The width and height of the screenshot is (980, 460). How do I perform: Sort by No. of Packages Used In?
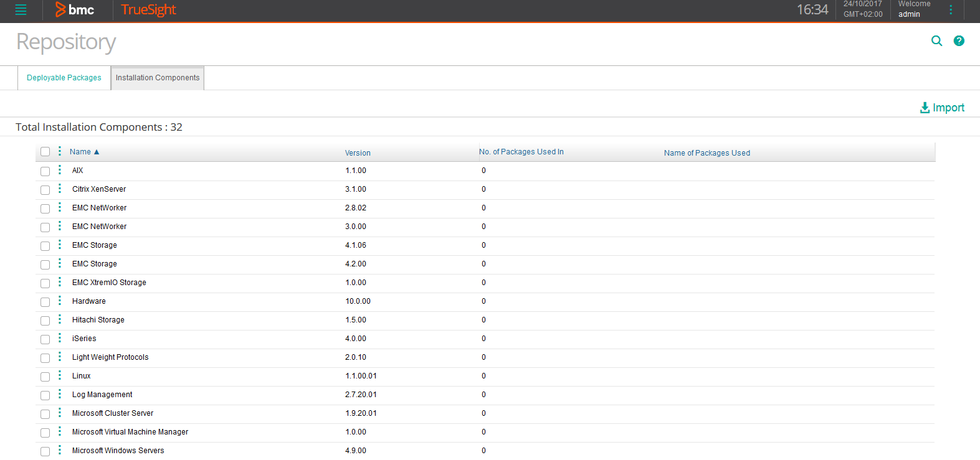coord(521,152)
